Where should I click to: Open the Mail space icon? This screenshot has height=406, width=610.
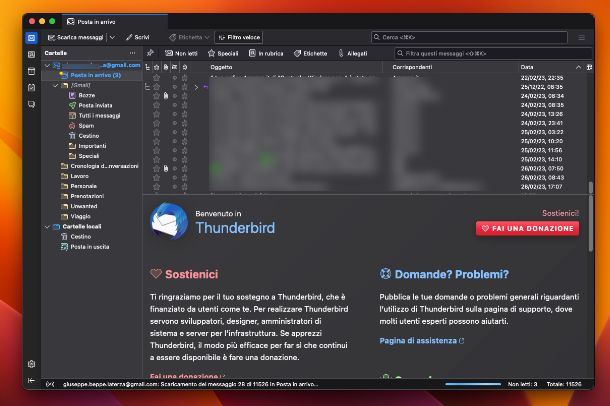32,38
